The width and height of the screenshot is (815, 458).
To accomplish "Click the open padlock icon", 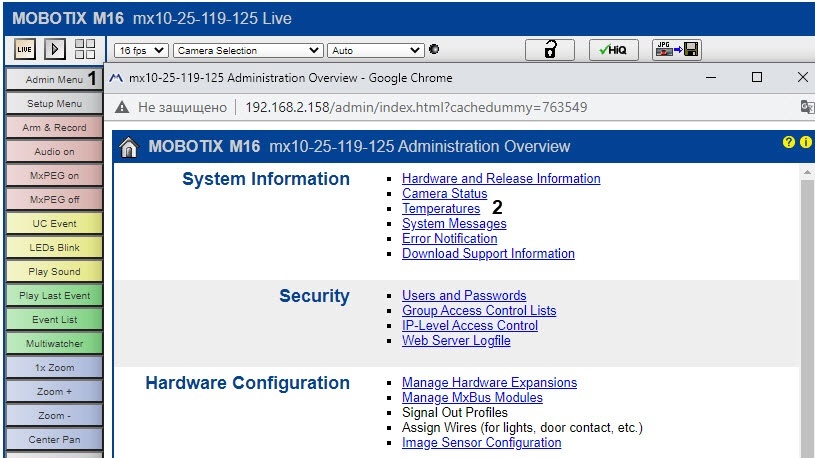I will [551, 50].
